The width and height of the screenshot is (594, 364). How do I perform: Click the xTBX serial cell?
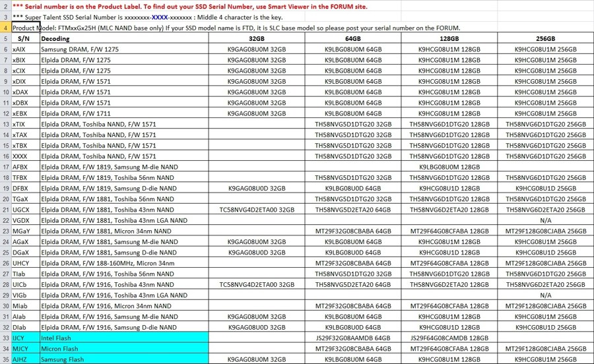25,145
